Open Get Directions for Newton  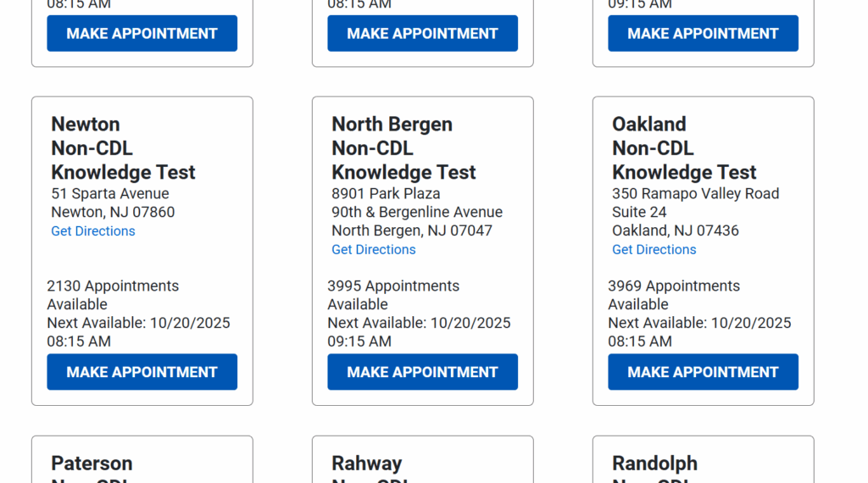pyautogui.click(x=93, y=231)
